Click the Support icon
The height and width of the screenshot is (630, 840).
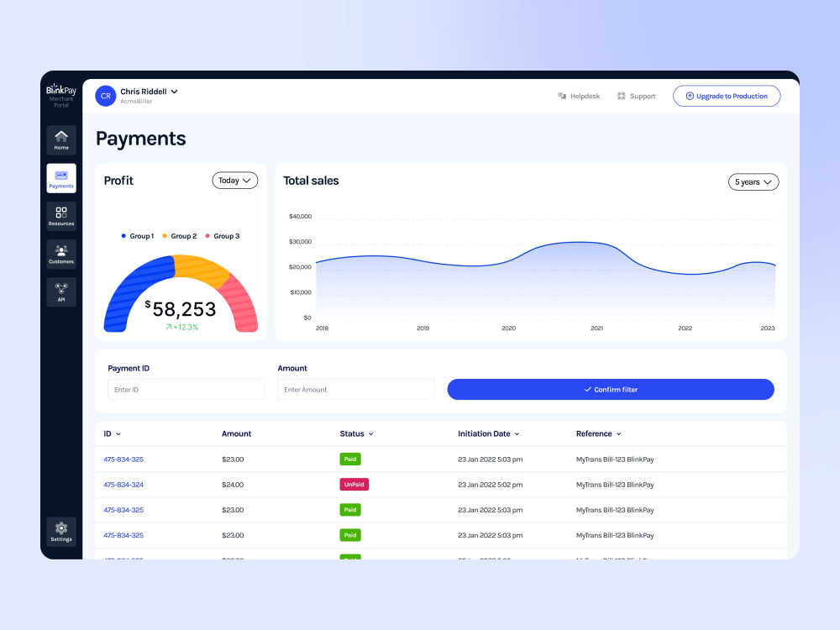click(x=622, y=96)
